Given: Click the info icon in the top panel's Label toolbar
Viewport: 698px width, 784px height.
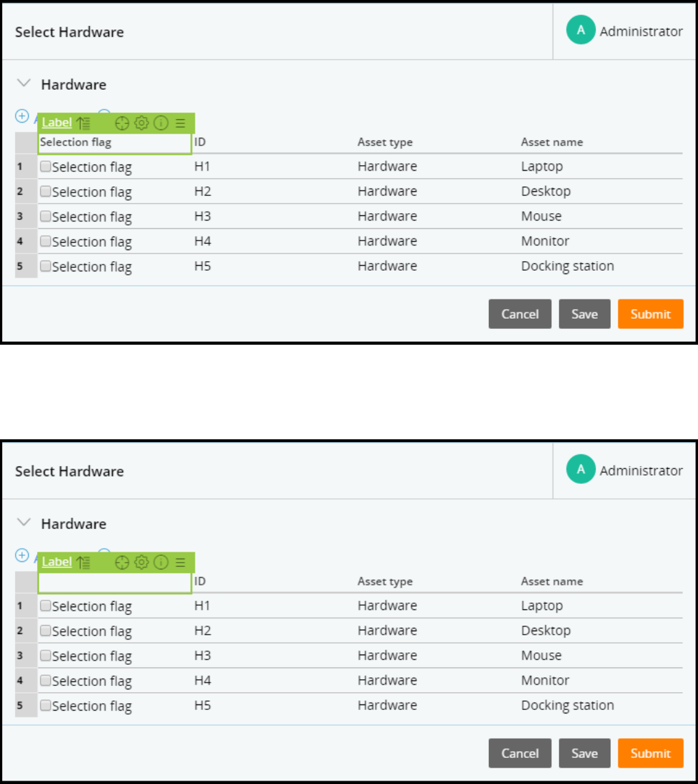Looking at the screenshot, I should 160,123.
